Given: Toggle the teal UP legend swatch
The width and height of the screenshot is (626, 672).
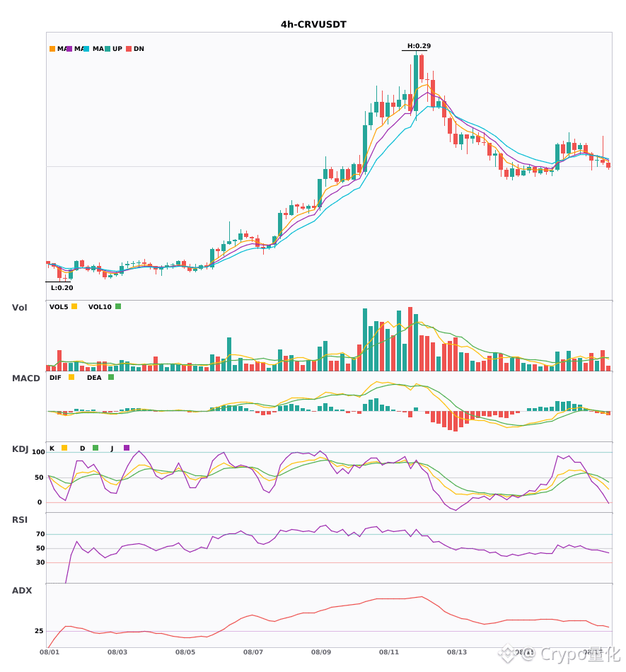Looking at the screenshot, I should [x=108, y=49].
